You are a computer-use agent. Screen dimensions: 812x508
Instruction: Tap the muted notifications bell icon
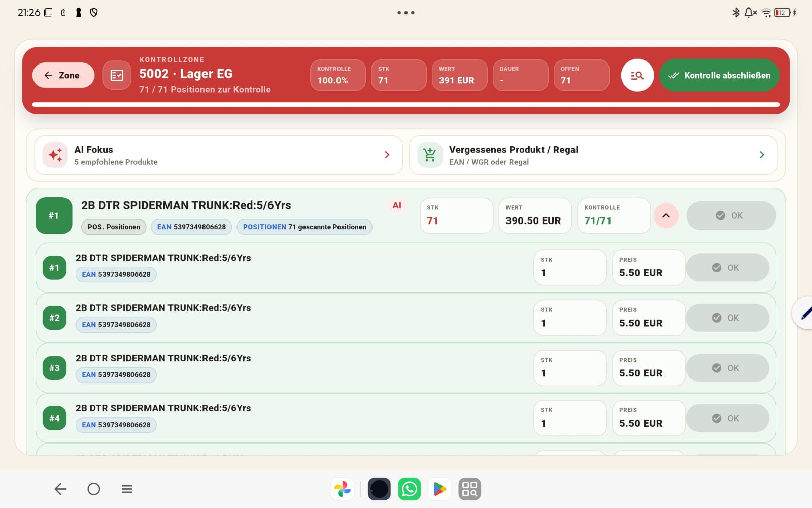pos(751,13)
